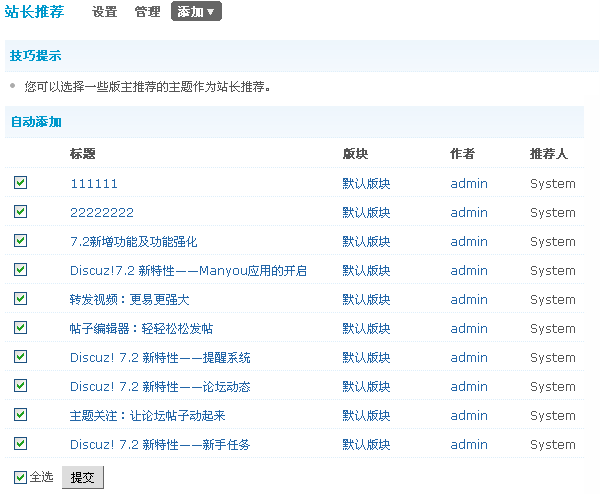Click admin author for 帖子编辑器 row
600x494 pixels.
pos(469,329)
